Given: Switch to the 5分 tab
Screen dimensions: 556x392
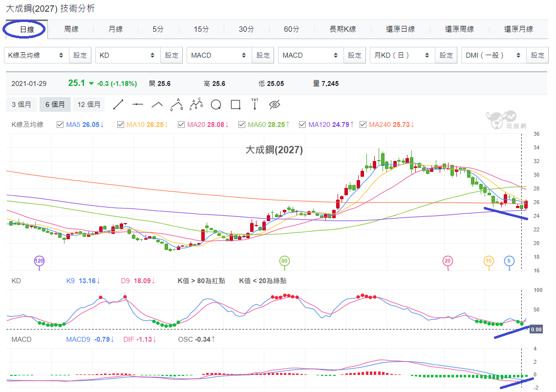Looking at the screenshot, I should pyautogui.click(x=158, y=29).
